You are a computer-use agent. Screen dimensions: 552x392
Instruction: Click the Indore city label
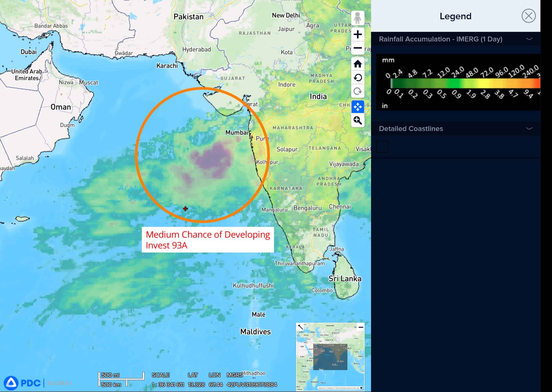[287, 85]
